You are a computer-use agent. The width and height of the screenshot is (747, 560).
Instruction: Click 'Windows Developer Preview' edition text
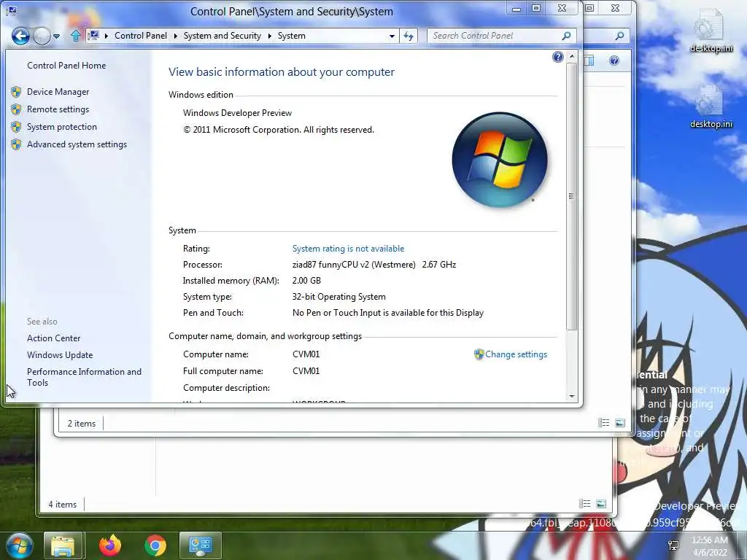coord(237,113)
